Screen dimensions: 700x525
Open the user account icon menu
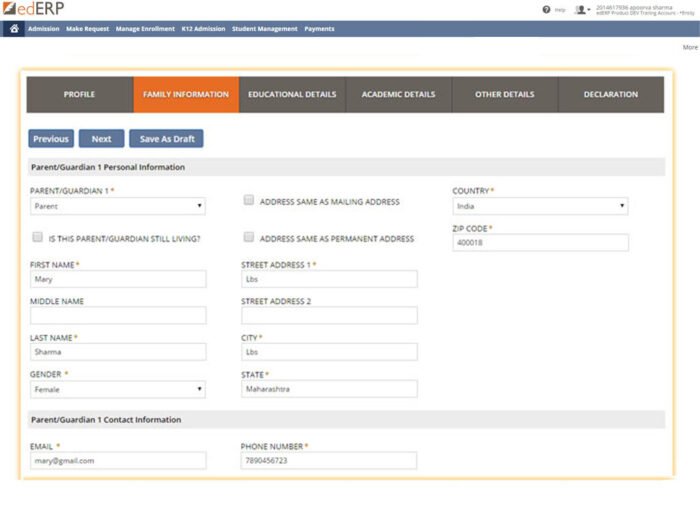coord(582,9)
